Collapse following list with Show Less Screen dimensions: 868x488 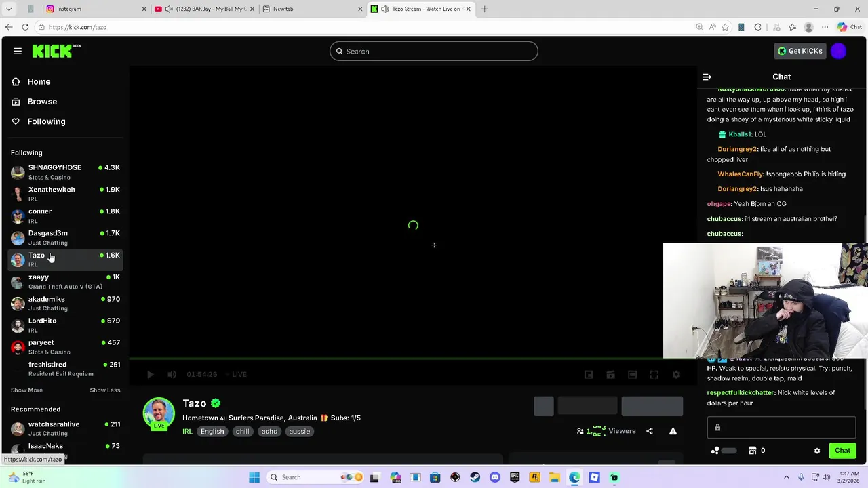[x=105, y=390]
